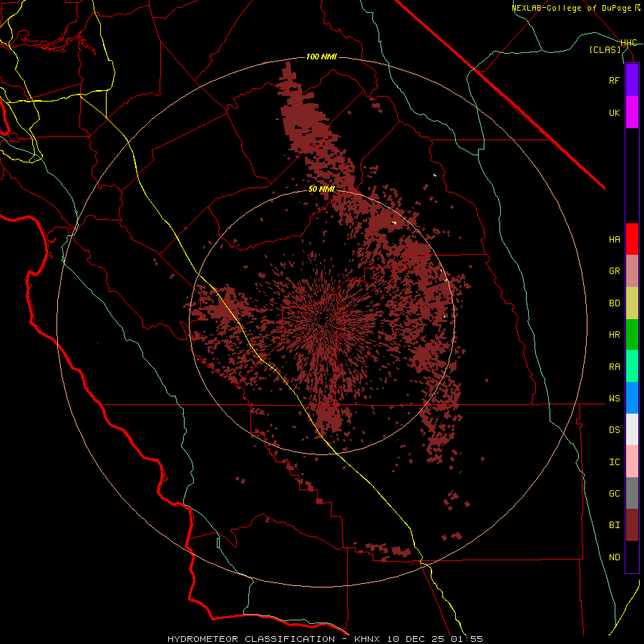Click the ND legend label
The width and height of the screenshot is (644, 644).
(615, 557)
